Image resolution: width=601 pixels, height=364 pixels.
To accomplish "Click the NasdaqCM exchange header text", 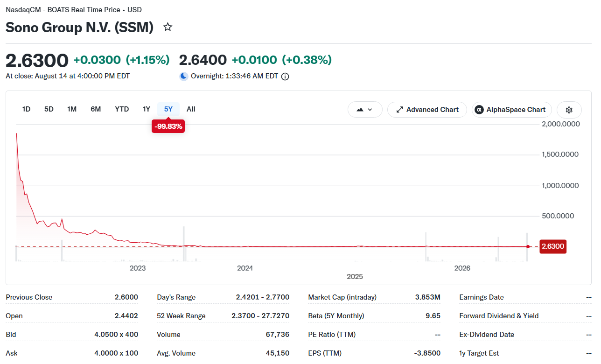I will click(74, 9).
